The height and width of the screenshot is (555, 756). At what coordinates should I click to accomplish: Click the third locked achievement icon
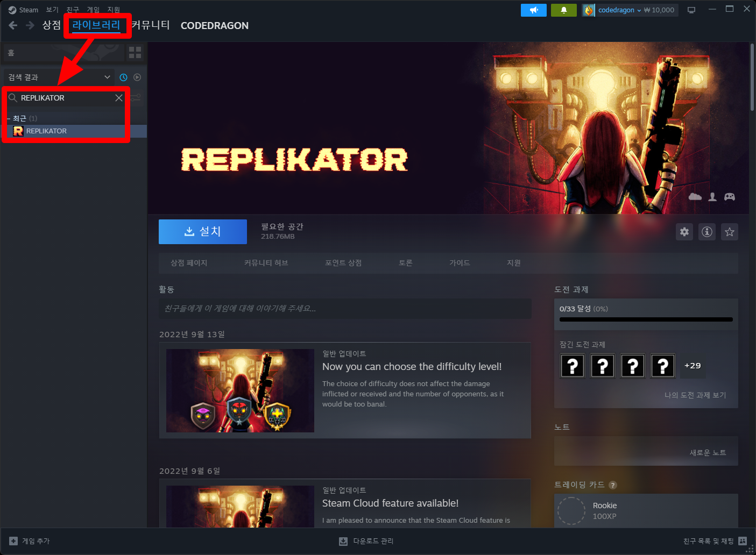click(x=633, y=366)
